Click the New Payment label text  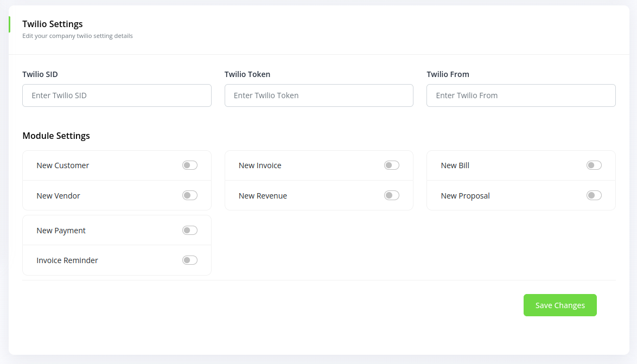pyautogui.click(x=61, y=231)
